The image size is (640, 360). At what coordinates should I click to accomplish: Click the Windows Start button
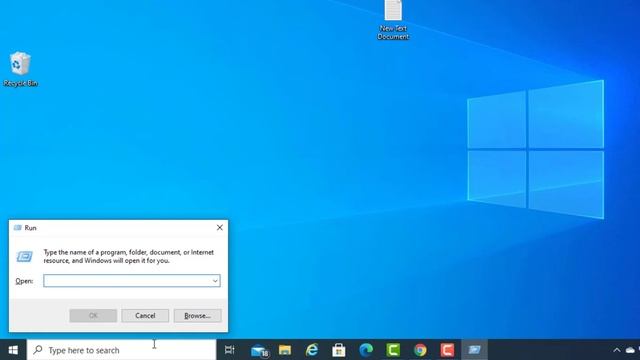point(13,350)
